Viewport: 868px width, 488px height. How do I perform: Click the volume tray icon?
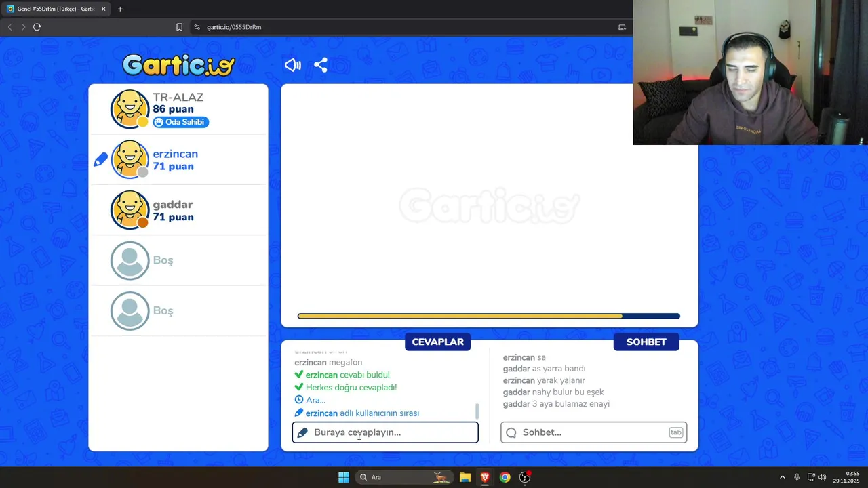tap(823, 477)
